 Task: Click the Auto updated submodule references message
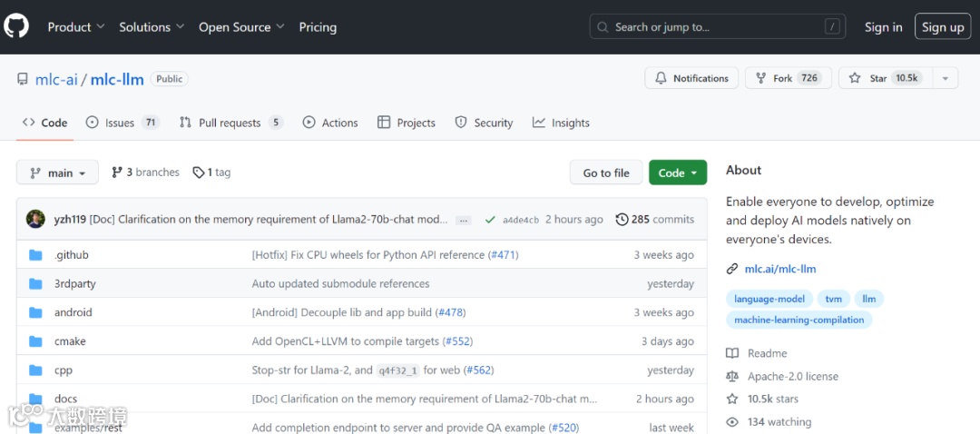click(x=340, y=284)
